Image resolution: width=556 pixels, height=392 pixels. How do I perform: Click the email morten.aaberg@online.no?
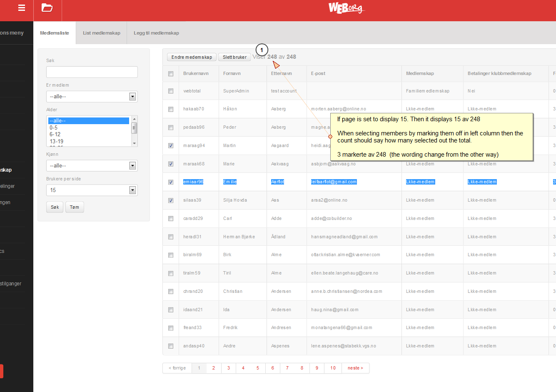click(x=339, y=109)
